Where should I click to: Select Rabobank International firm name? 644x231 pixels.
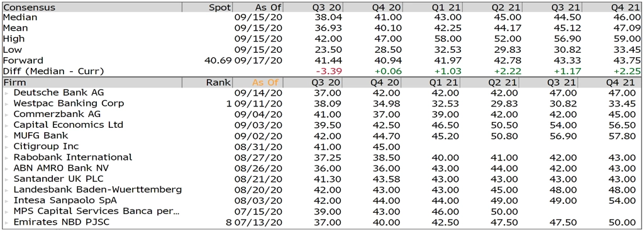(x=73, y=157)
